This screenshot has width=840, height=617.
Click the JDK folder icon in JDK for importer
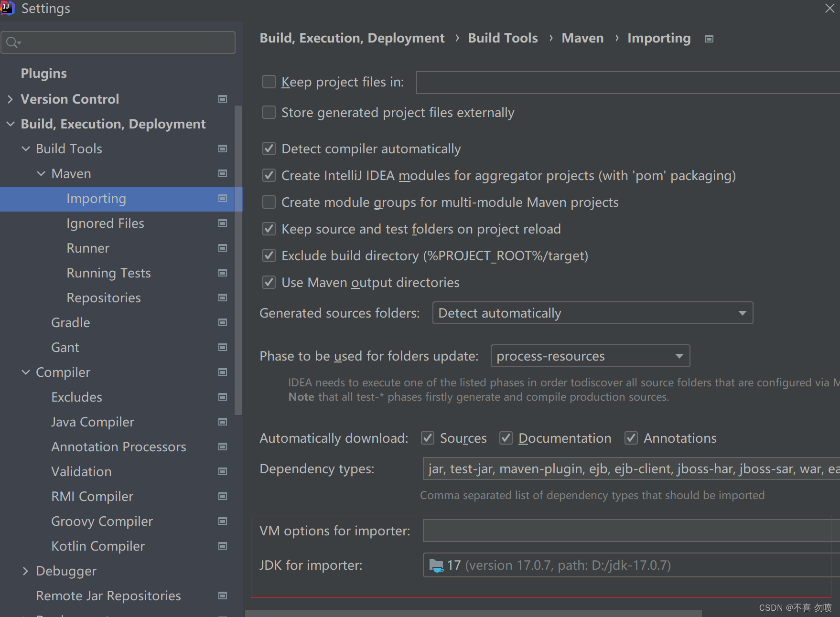(436, 565)
